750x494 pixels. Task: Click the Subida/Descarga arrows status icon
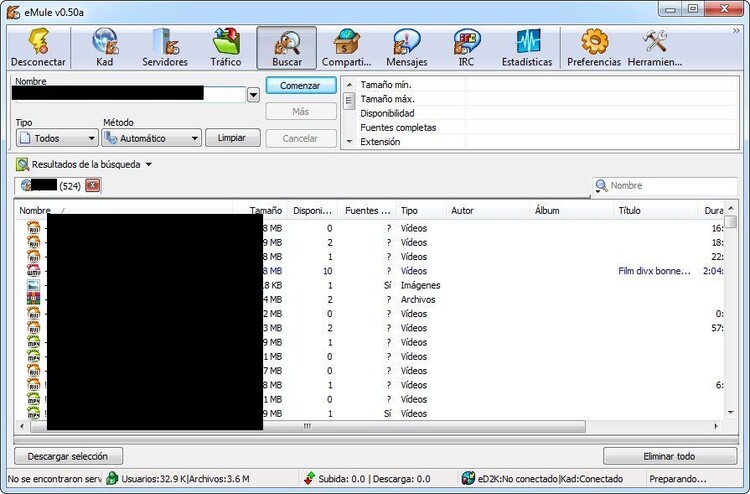tap(309, 478)
